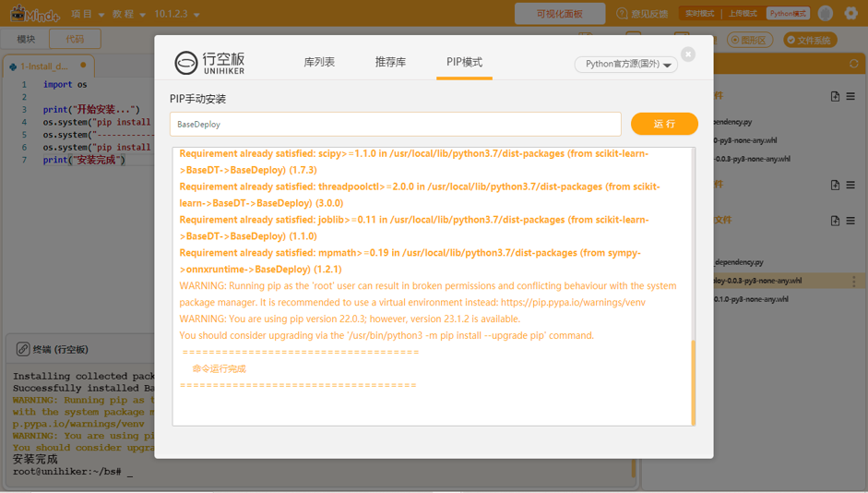Toggle the 图形区 radio pill

pyautogui.click(x=750, y=40)
